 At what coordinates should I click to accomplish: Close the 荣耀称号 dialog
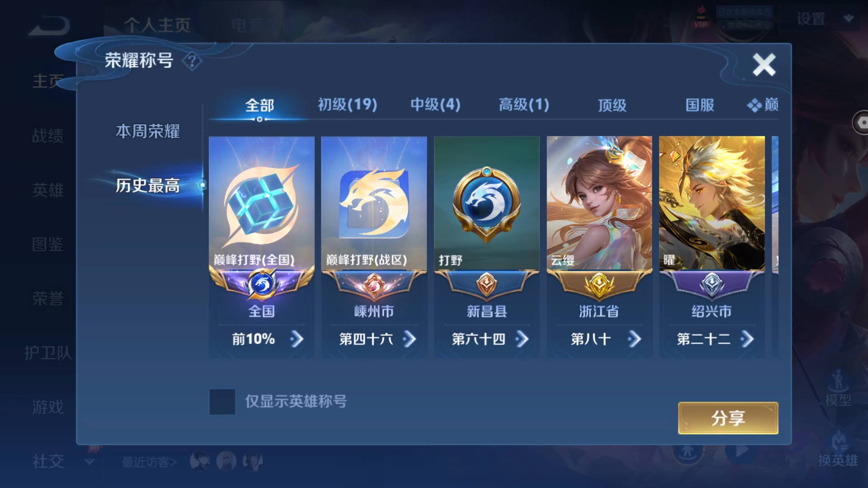point(764,65)
